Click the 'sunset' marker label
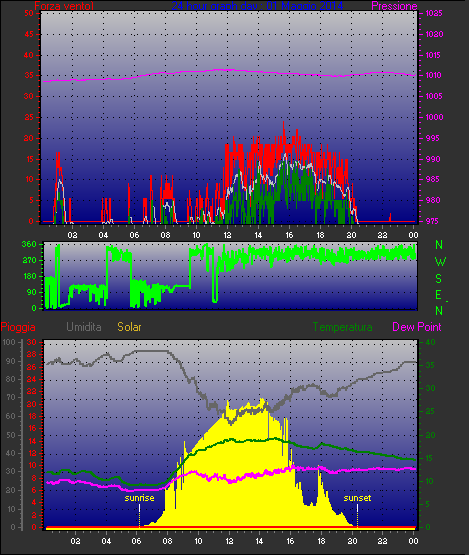The image size is (469, 555). (x=358, y=498)
